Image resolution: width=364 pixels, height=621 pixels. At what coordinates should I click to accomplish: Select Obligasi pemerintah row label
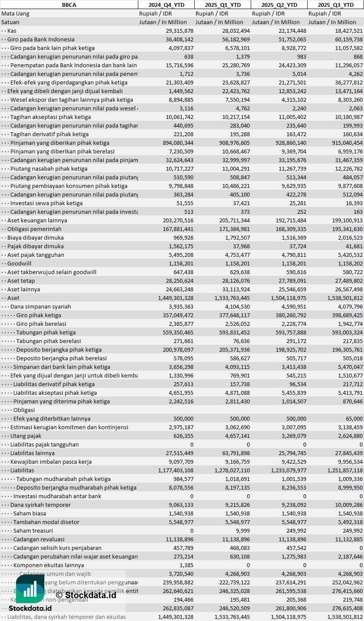point(34,229)
